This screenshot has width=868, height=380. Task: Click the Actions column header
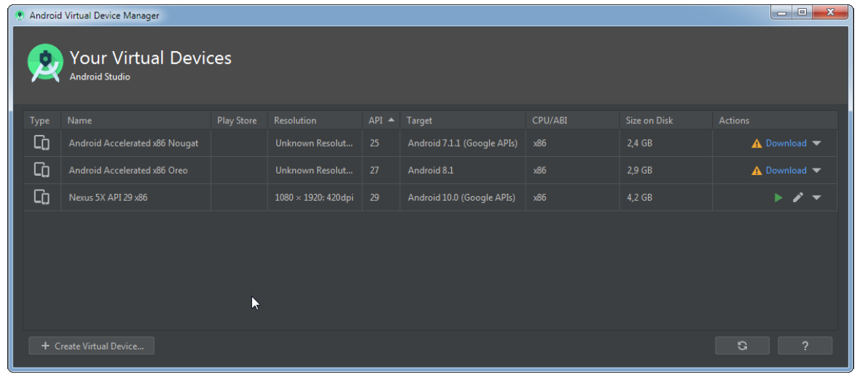click(775, 120)
